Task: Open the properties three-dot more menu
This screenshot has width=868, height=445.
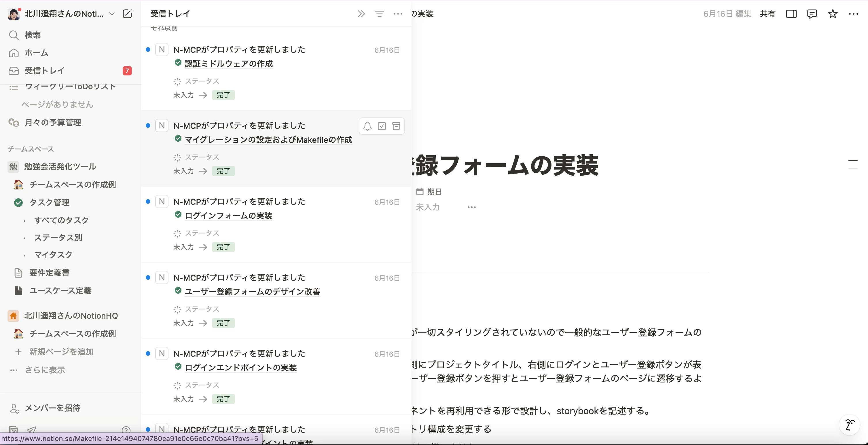Action: tap(471, 207)
